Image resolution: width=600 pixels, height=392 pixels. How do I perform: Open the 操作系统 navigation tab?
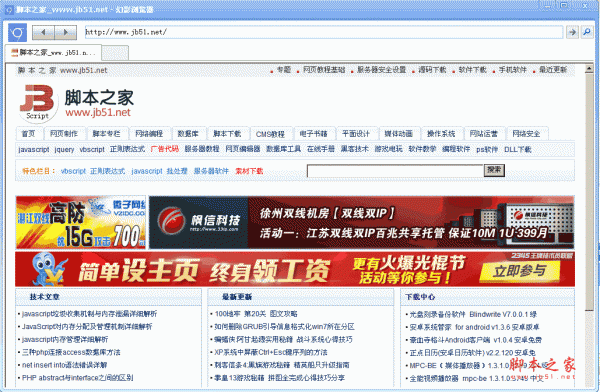click(441, 134)
